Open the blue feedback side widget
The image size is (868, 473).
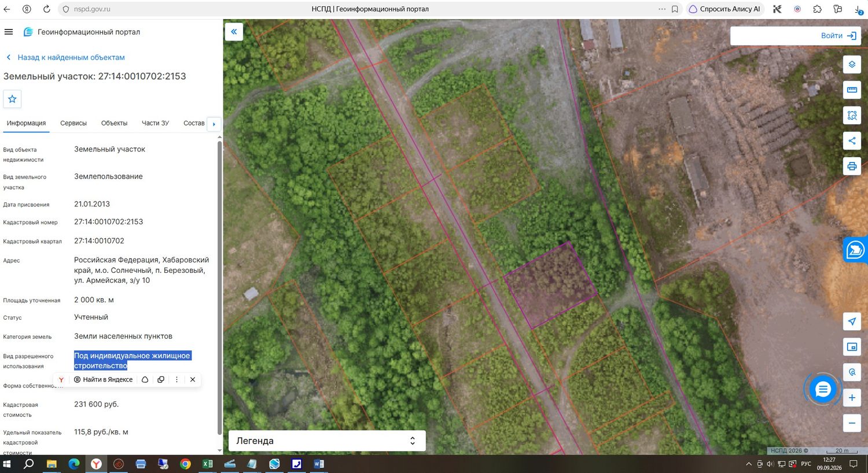[x=855, y=250]
